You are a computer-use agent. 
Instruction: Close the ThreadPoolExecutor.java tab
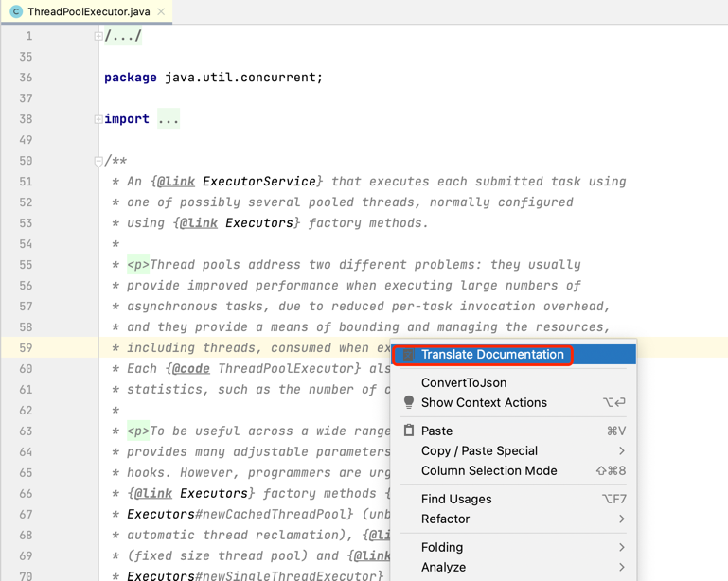pyautogui.click(x=161, y=11)
